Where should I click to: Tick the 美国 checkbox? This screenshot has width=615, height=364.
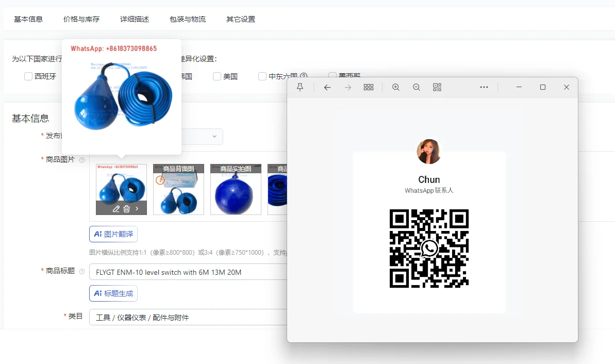[217, 76]
